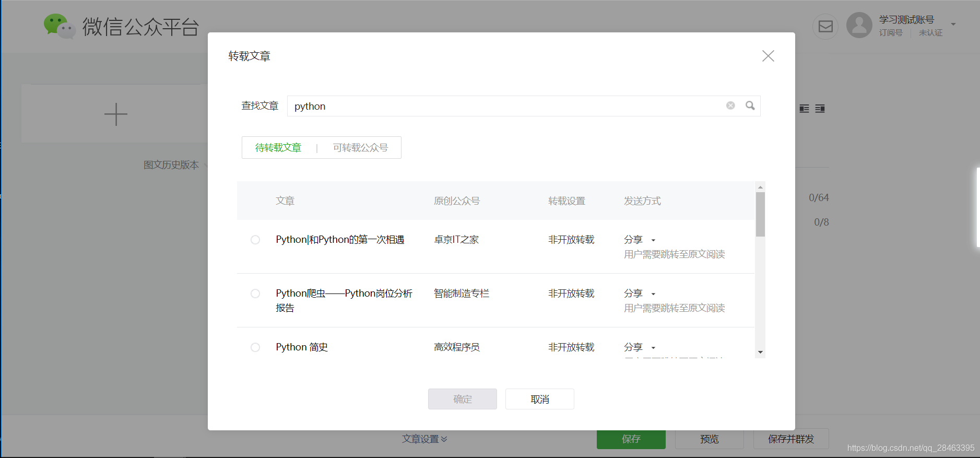
Task: Click the list scrollbar up arrow
Action: point(760,186)
